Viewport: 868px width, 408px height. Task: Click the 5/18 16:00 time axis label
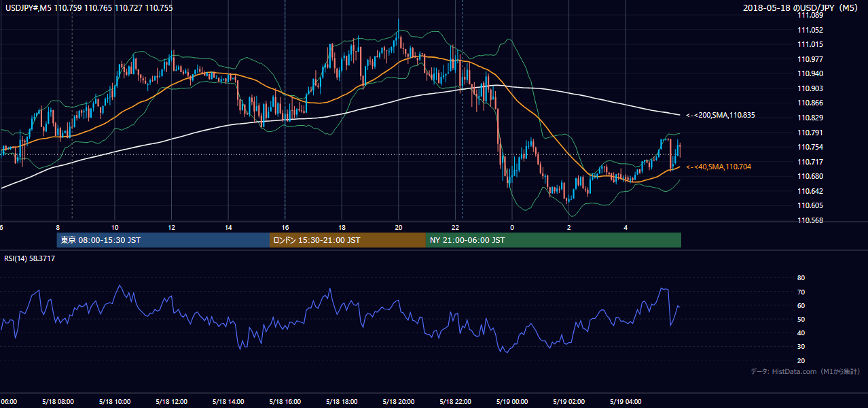click(285, 402)
